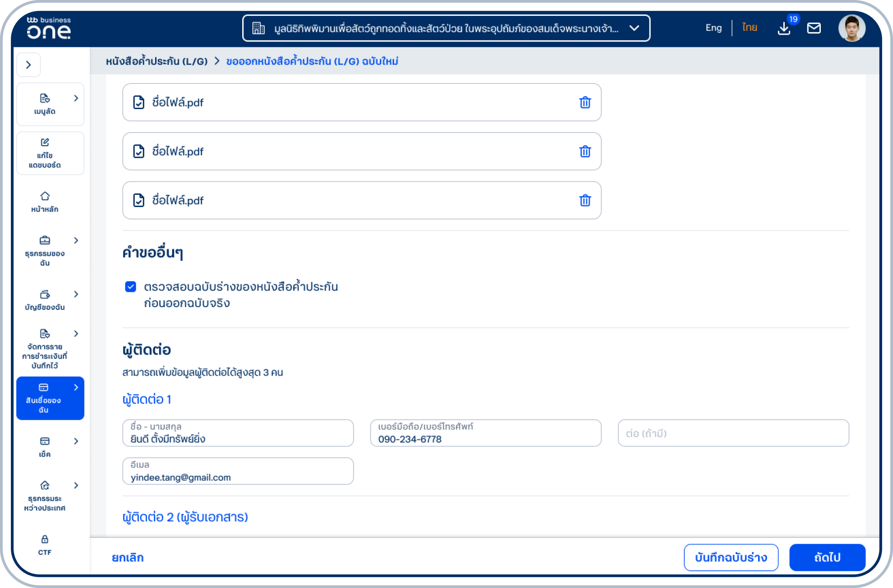
Task: Click the first ชื่อไฟล์.pdf file name
Action: [x=178, y=102]
